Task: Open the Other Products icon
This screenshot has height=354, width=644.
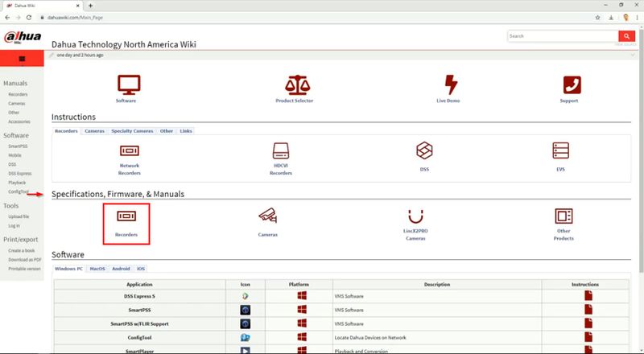Action: (563, 216)
